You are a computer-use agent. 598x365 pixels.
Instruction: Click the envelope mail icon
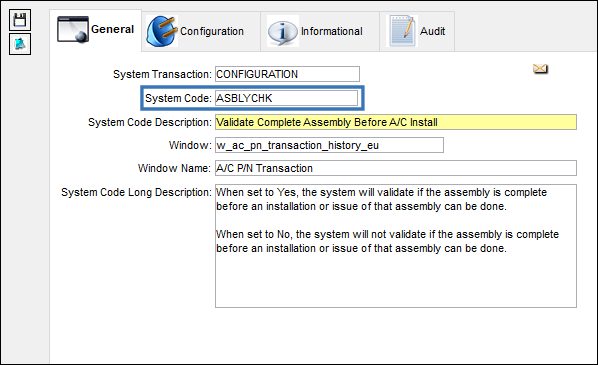[x=540, y=69]
